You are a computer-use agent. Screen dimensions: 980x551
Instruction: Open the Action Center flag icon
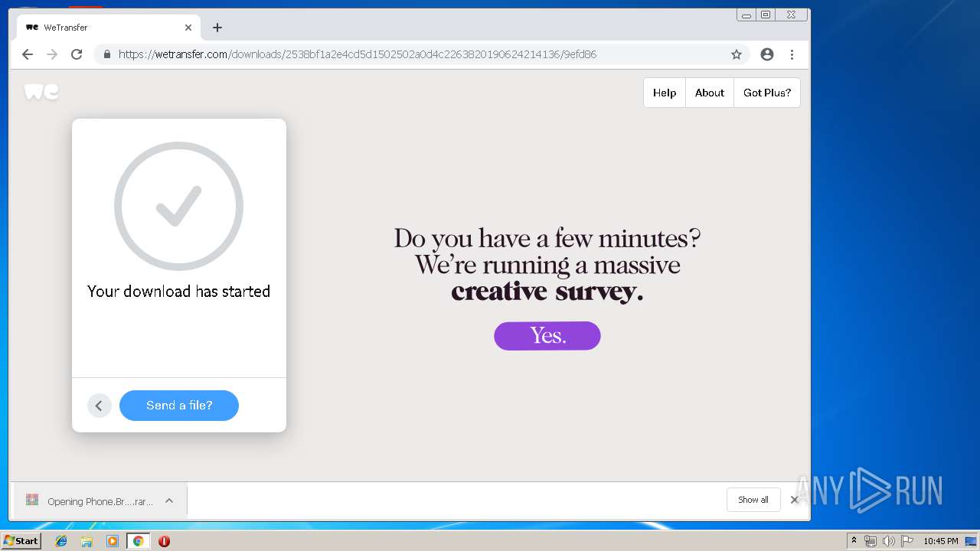point(907,541)
